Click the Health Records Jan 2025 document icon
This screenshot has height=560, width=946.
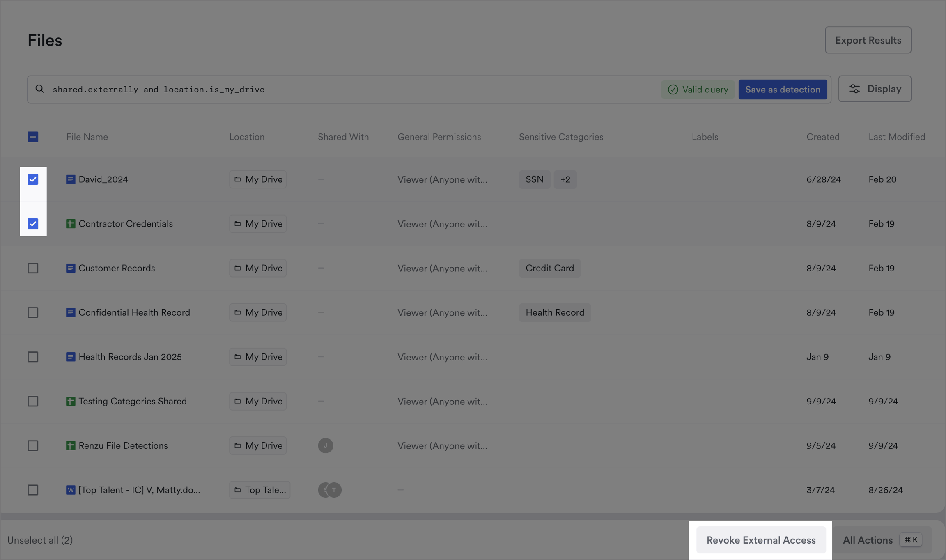point(71,357)
